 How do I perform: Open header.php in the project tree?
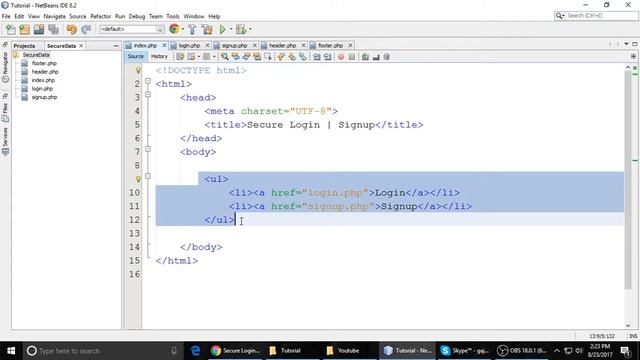[45, 72]
